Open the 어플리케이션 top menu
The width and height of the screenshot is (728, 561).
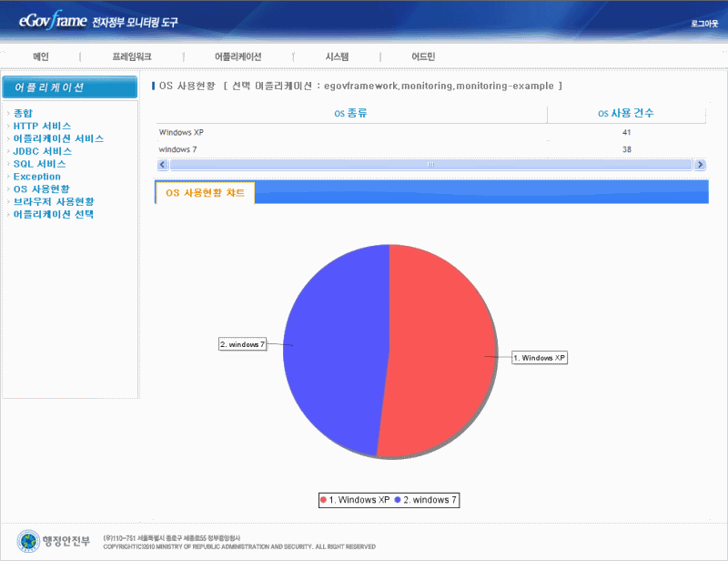click(238, 56)
